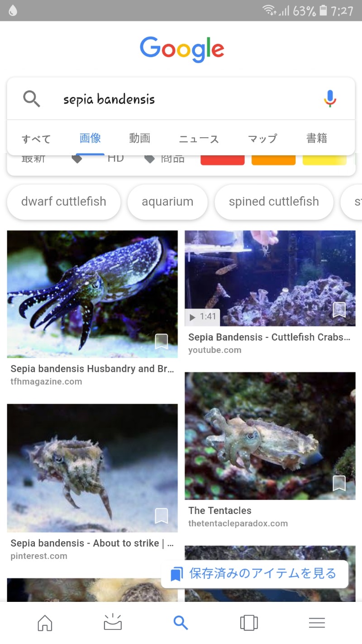Select the search icon in bottom navigation
362x644 pixels.
click(x=181, y=623)
